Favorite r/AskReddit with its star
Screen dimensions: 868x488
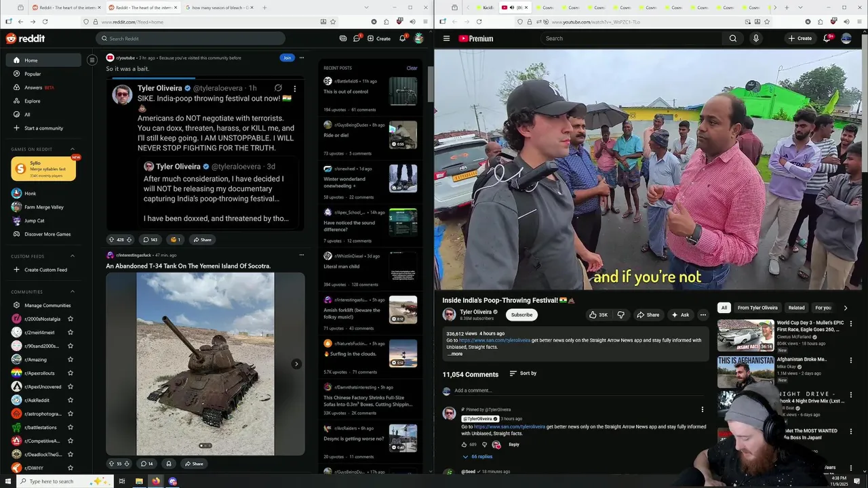pos(71,400)
